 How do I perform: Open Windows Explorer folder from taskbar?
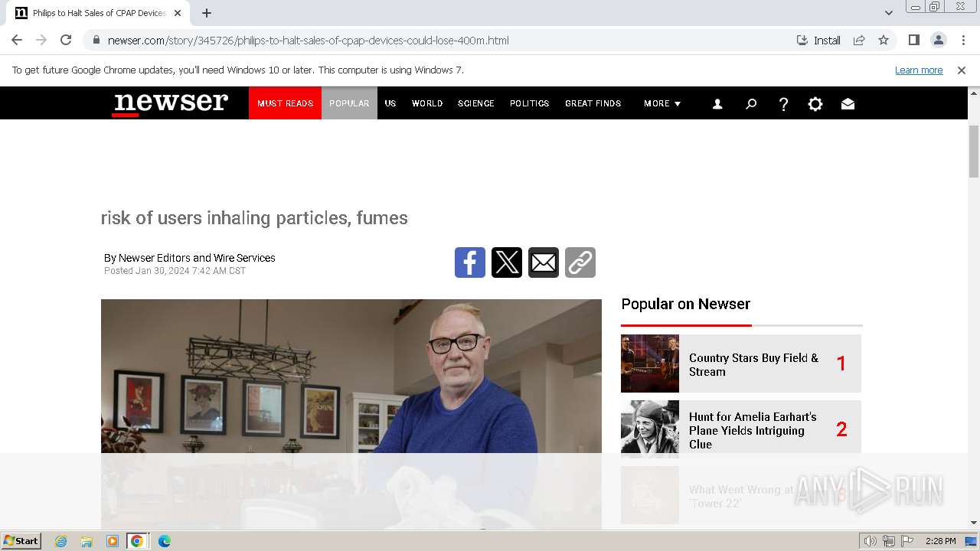87,541
